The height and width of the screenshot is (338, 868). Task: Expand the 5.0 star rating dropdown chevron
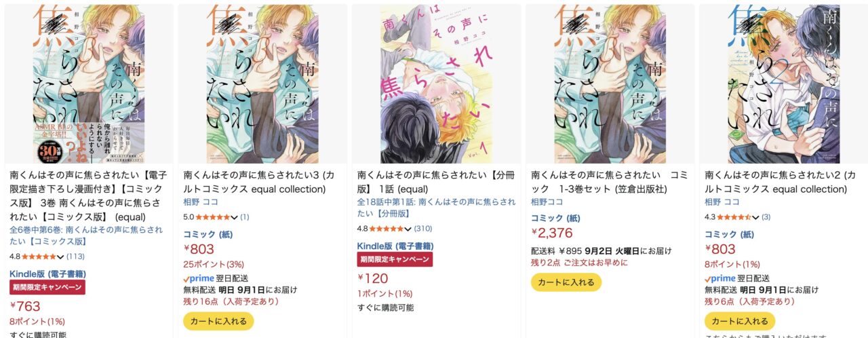point(235,217)
